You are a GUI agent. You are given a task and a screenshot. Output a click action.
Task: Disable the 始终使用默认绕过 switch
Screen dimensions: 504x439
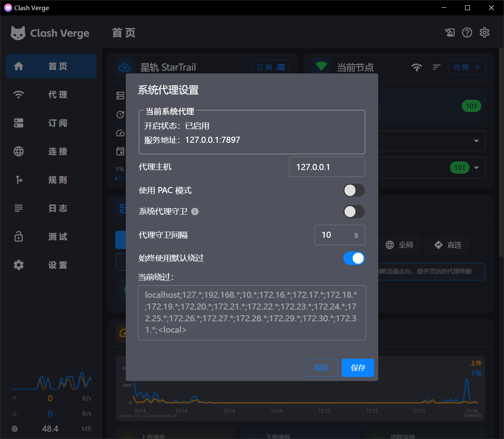coord(354,258)
